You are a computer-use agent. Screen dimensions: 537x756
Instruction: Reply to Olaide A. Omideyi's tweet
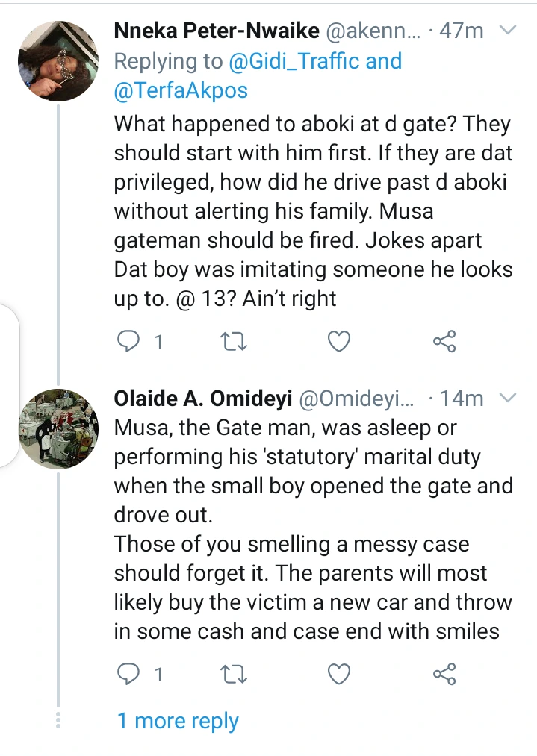pos(129,675)
